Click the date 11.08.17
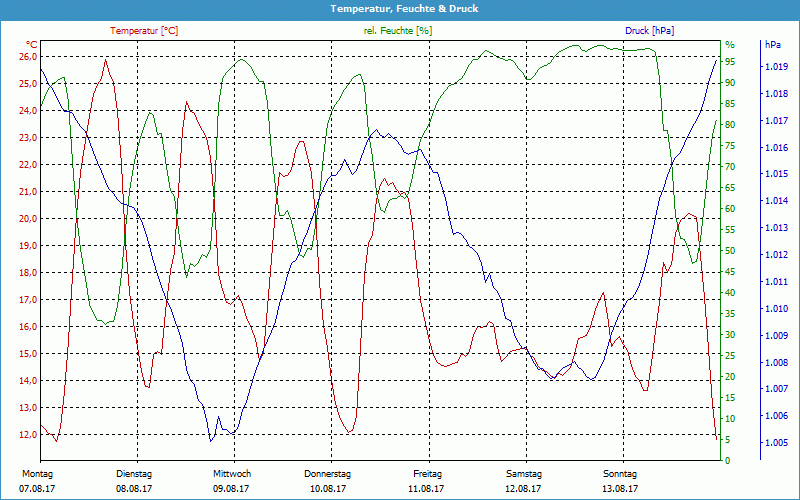 pos(426,489)
